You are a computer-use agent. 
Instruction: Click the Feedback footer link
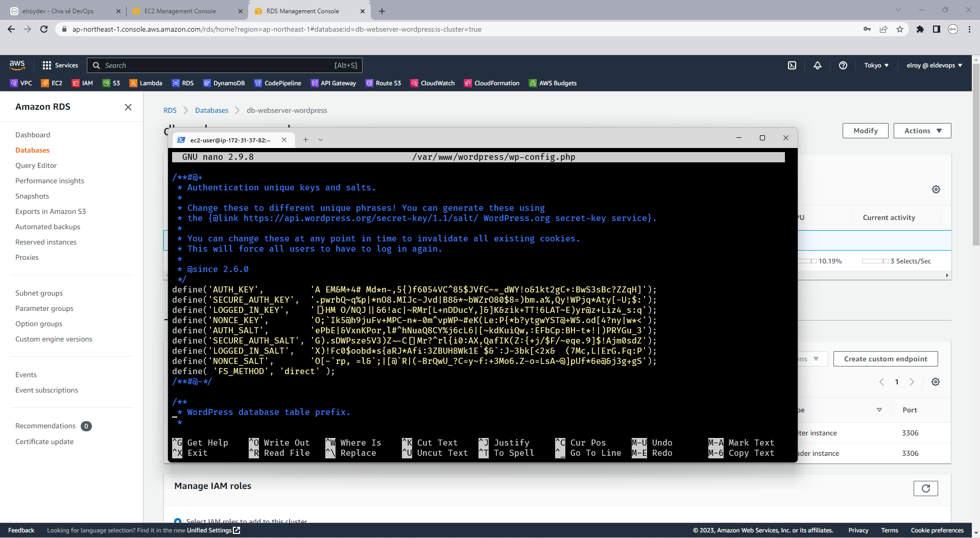[x=21, y=530]
